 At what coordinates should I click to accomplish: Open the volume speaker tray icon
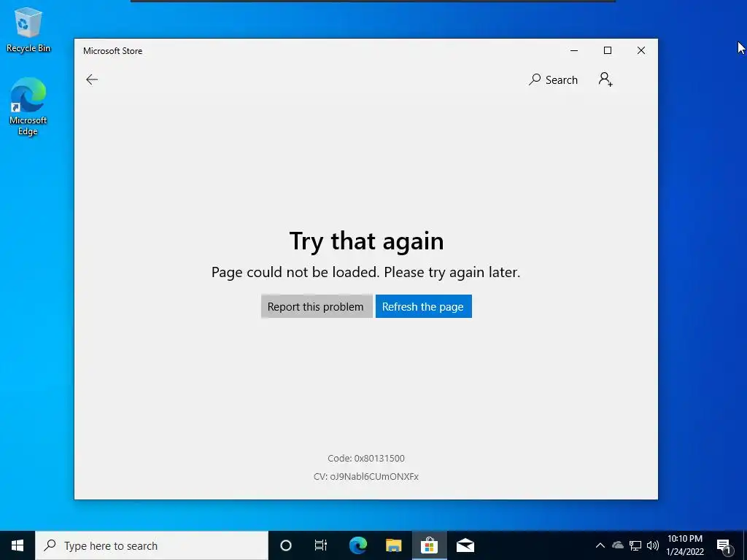(653, 545)
